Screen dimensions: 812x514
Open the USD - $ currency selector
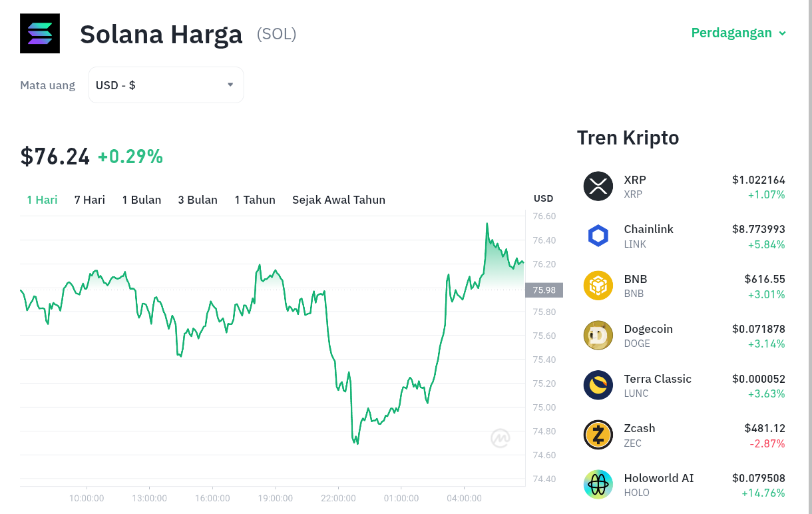pyautogui.click(x=166, y=85)
